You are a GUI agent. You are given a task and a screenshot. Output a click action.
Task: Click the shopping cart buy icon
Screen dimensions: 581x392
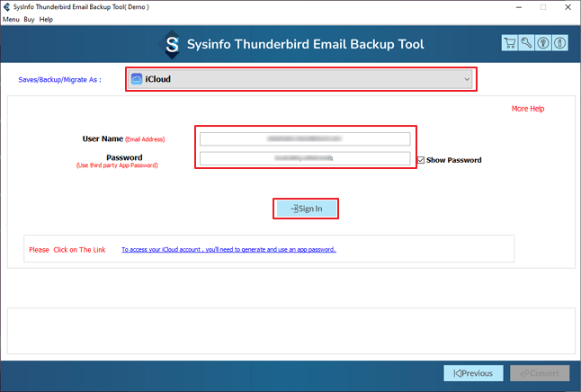point(511,43)
